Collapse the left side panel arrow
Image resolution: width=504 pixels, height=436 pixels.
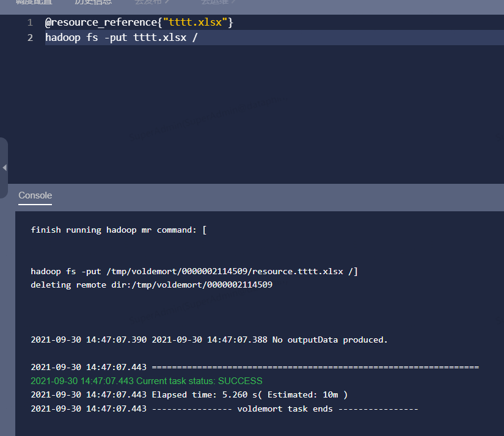pyautogui.click(x=4, y=167)
